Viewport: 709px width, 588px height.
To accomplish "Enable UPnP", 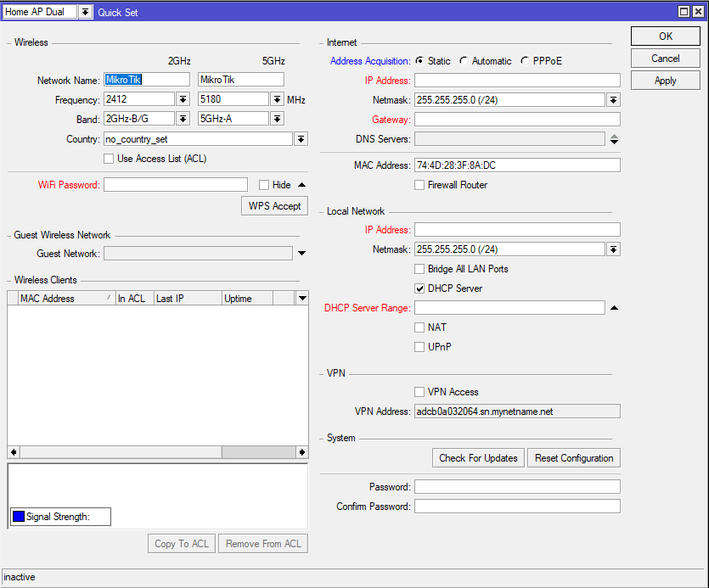I will (419, 346).
